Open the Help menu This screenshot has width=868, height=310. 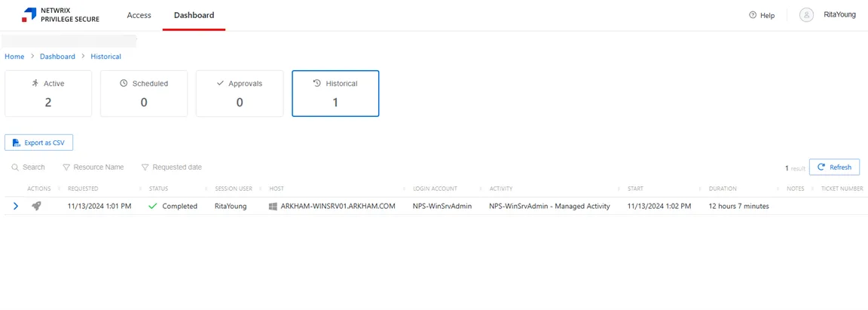click(762, 16)
